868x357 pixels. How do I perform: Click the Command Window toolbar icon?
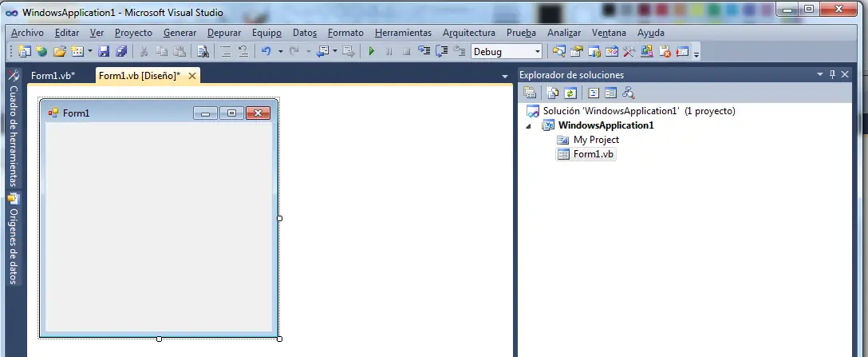(683, 52)
